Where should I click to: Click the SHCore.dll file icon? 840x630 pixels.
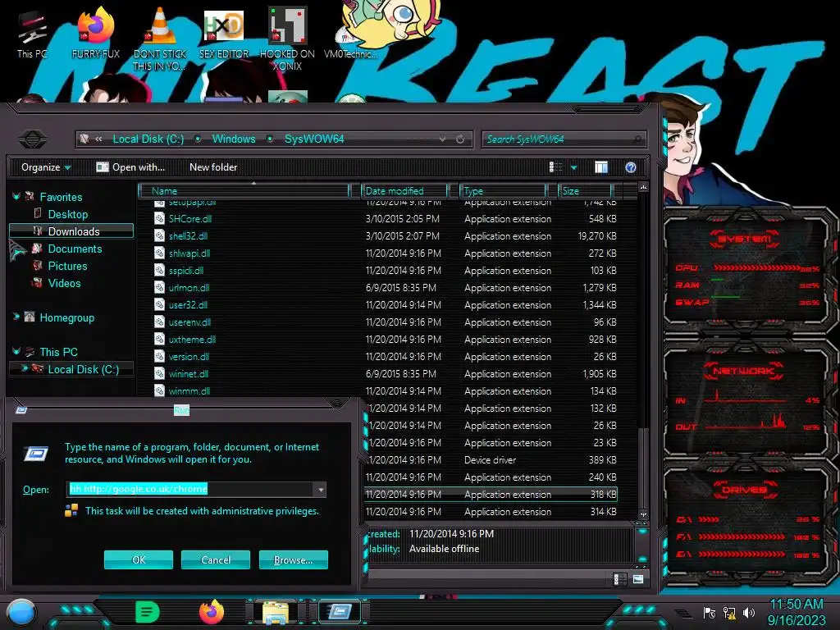(x=159, y=218)
